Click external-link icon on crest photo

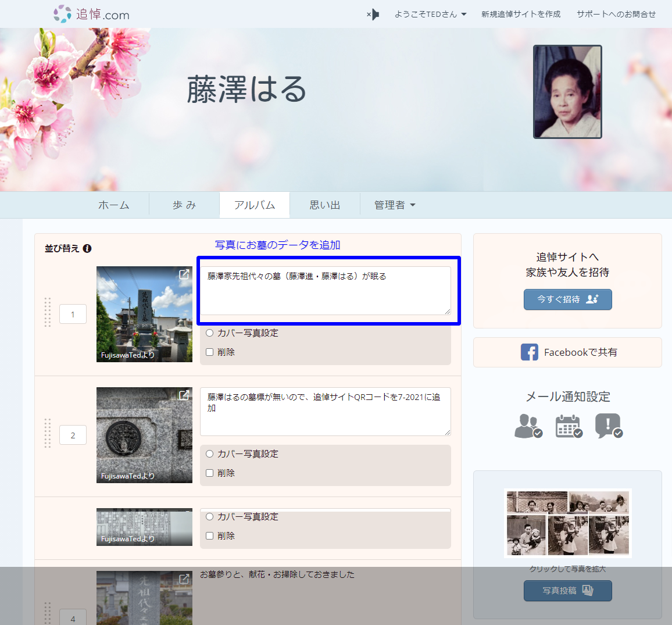pyautogui.click(x=184, y=395)
